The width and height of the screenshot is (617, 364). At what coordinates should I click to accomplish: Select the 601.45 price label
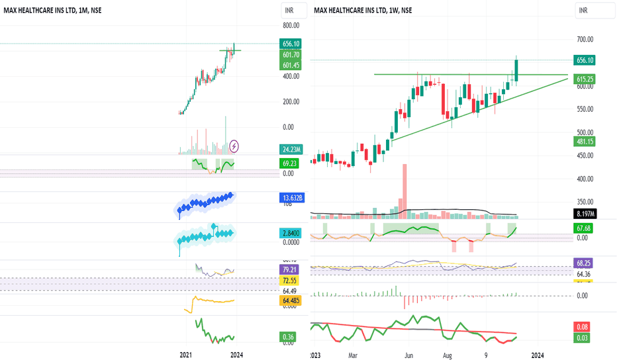point(291,66)
